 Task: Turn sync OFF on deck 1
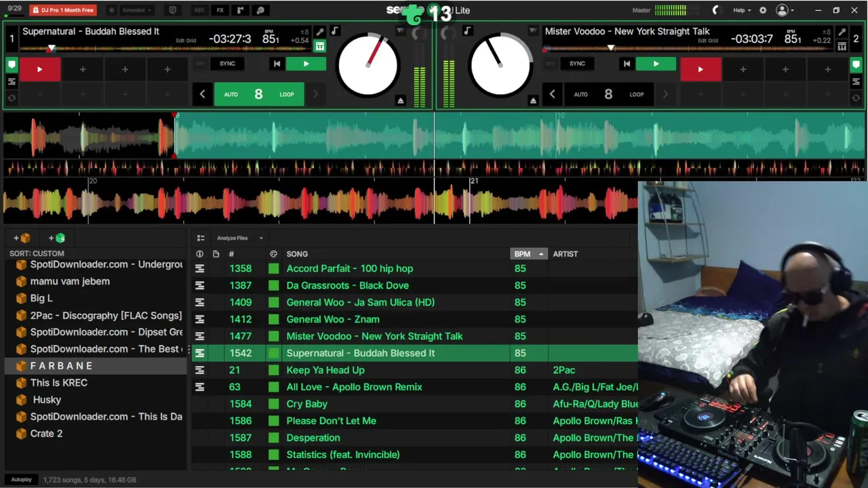[200, 64]
